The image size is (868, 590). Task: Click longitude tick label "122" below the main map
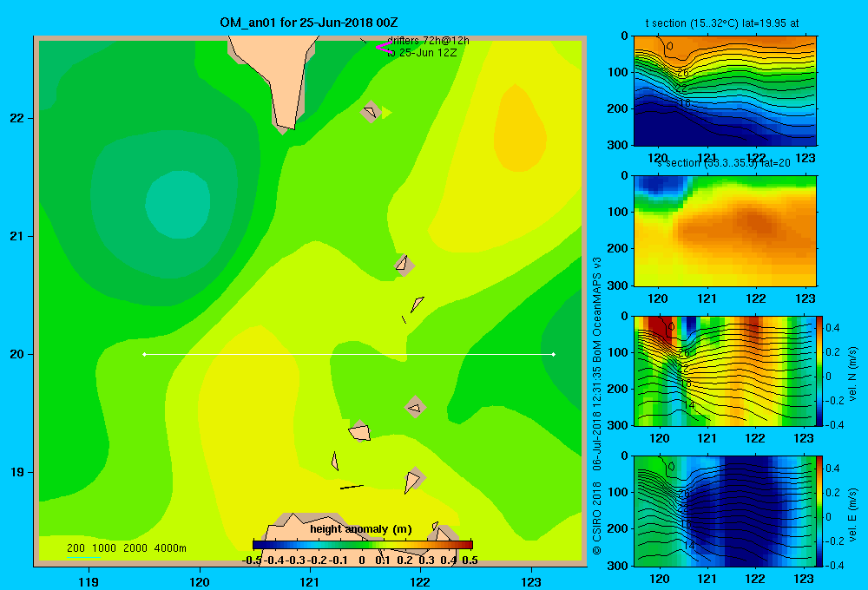click(x=420, y=581)
